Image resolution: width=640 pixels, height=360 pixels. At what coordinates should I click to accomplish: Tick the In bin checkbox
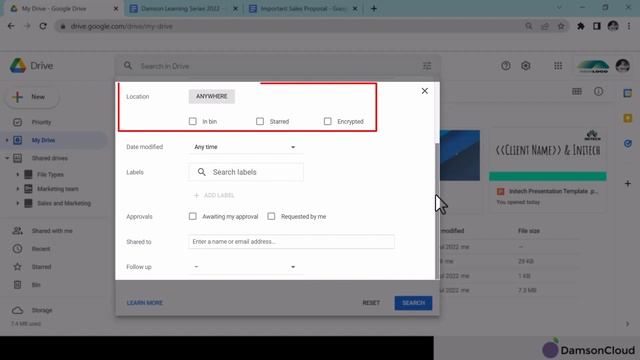193,121
